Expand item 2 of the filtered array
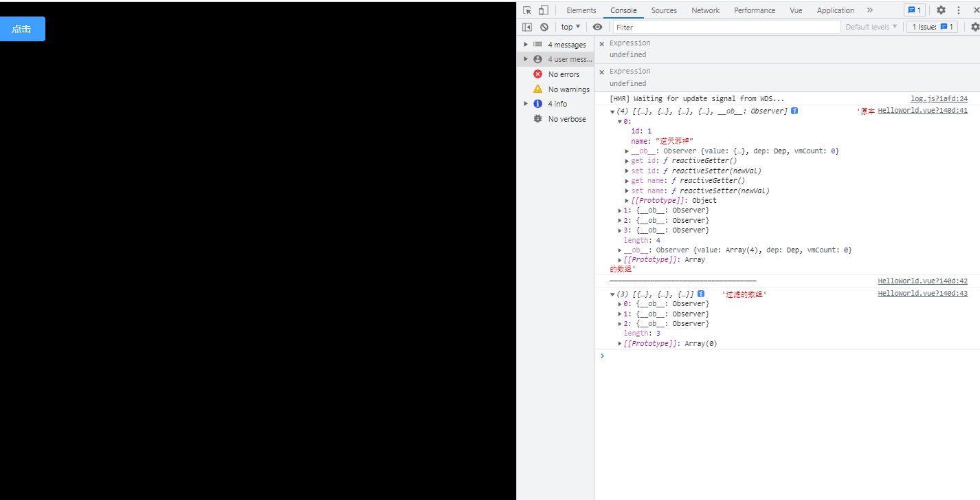The image size is (980, 500). point(620,324)
